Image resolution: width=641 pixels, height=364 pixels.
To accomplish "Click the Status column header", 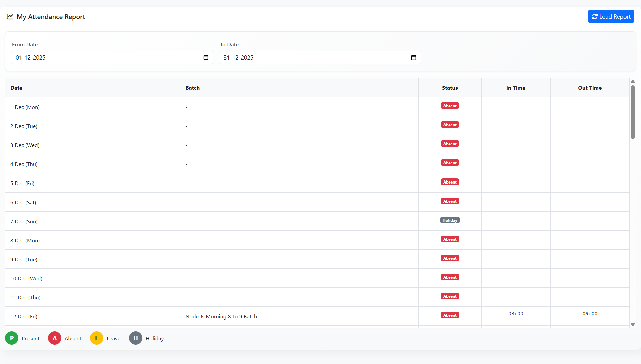I will [450, 88].
